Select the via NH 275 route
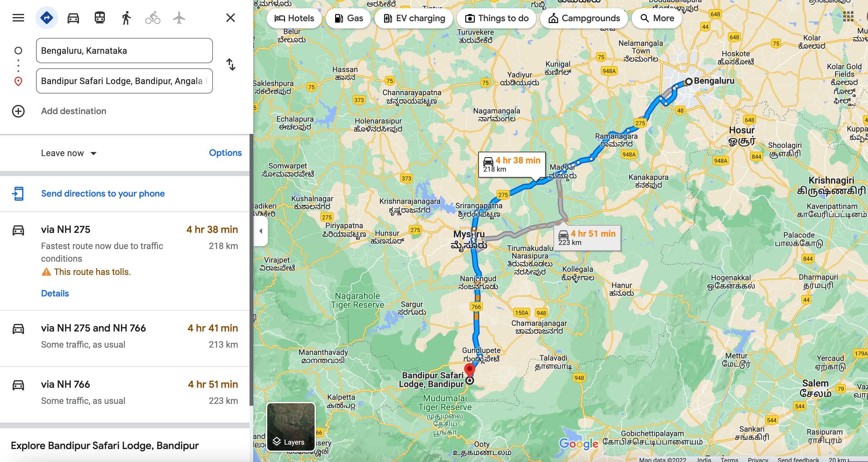This screenshot has width=868, height=462. [x=125, y=261]
